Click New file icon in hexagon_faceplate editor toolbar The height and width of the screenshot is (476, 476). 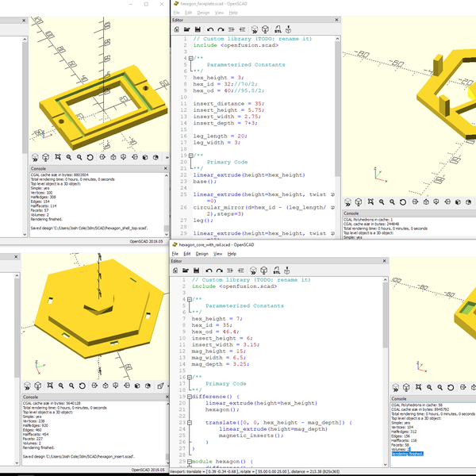coord(177,29)
